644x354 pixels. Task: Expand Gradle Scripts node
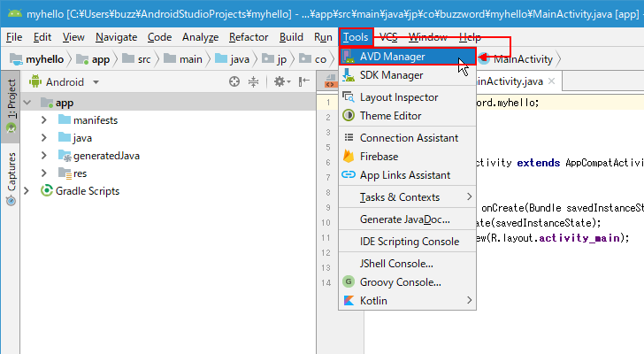click(27, 190)
